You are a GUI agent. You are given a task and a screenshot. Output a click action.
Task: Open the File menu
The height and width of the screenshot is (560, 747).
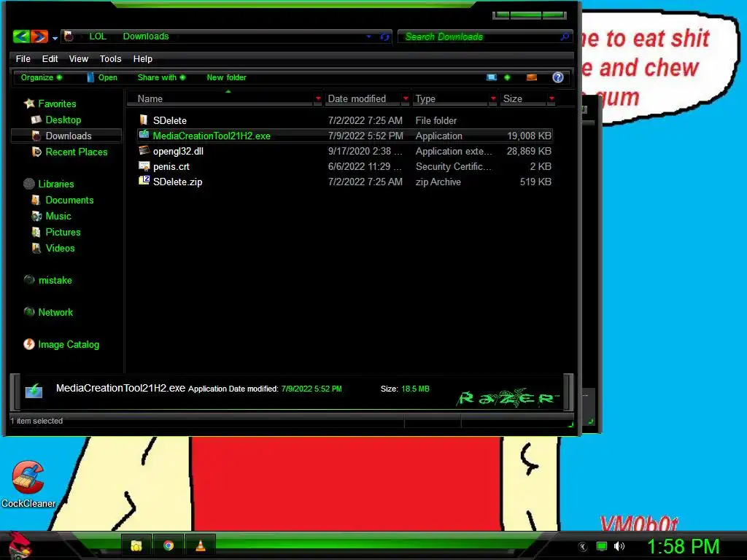click(23, 58)
